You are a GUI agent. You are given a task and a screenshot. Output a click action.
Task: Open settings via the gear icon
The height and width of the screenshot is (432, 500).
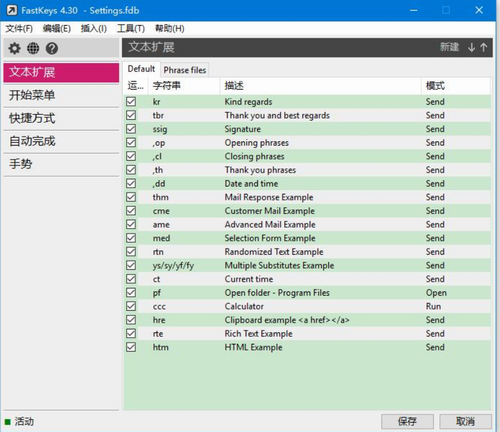[x=14, y=48]
